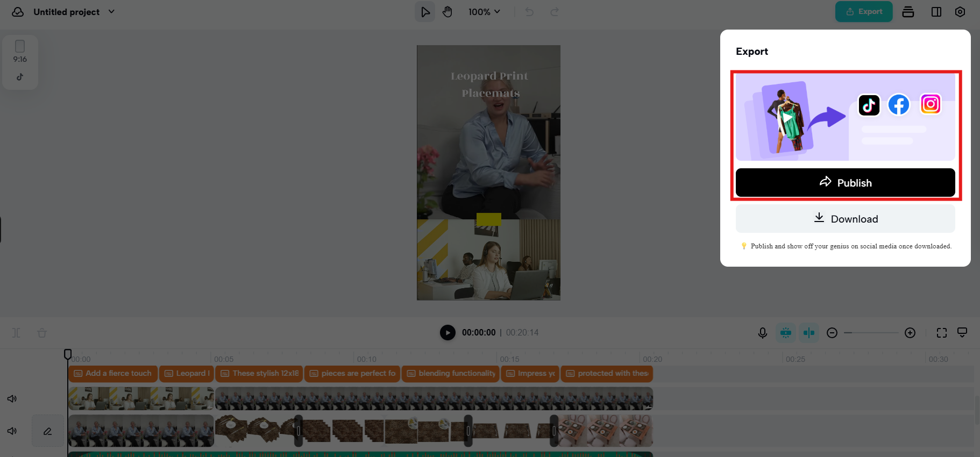Click the timeline vertical scrollbar

977,410
